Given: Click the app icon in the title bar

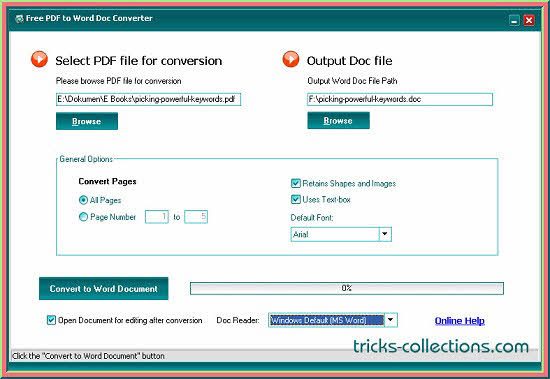Looking at the screenshot, I should click(x=19, y=19).
